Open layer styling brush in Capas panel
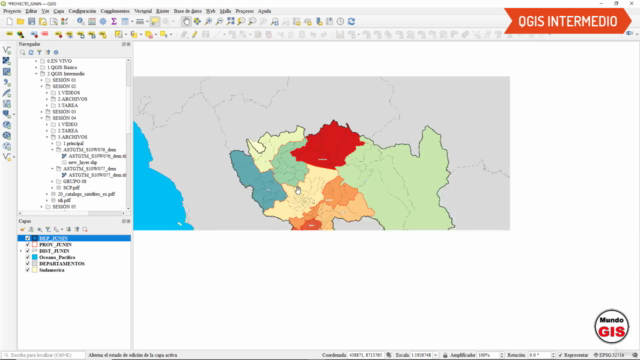The width and height of the screenshot is (640, 360). tap(22, 229)
